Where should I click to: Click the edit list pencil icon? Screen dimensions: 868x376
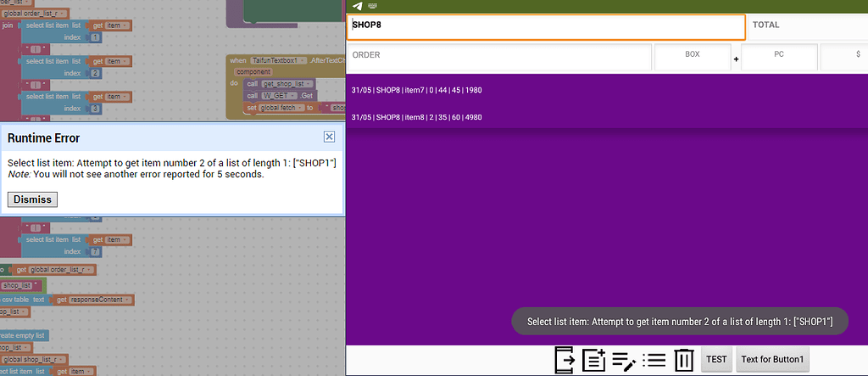[x=624, y=359]
